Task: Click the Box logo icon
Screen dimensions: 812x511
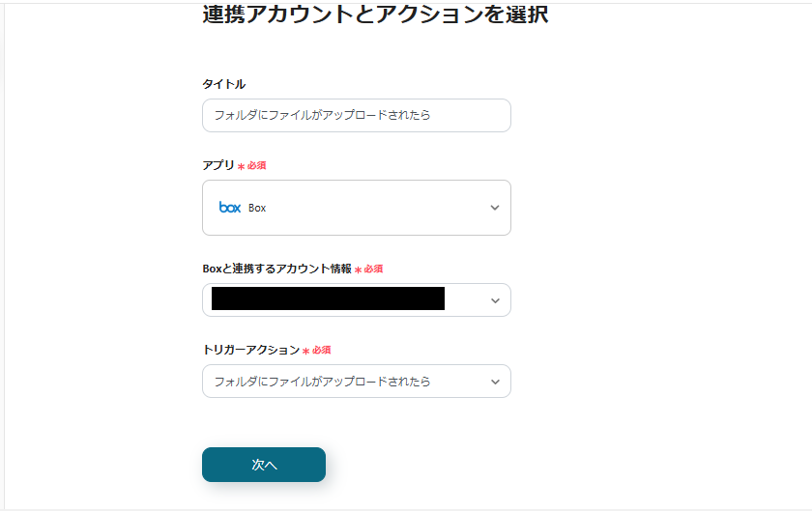Action: [x=229, y=208]
